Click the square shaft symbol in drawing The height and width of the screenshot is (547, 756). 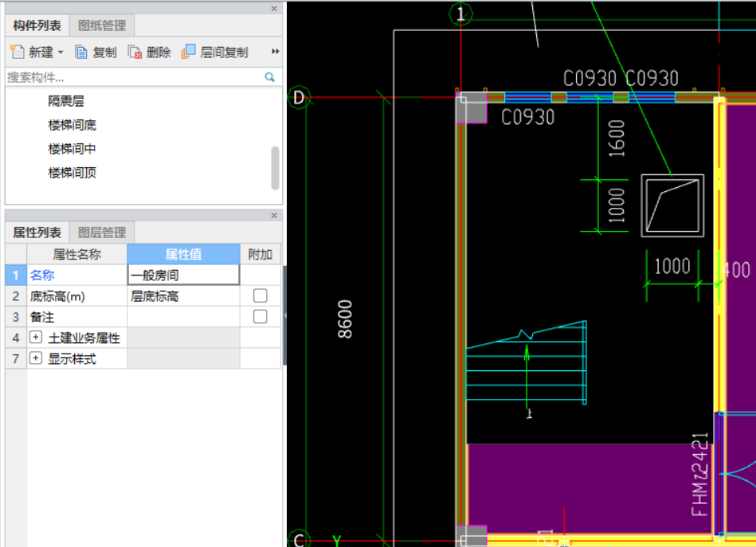pyautogui.click(x=672, y=205)
